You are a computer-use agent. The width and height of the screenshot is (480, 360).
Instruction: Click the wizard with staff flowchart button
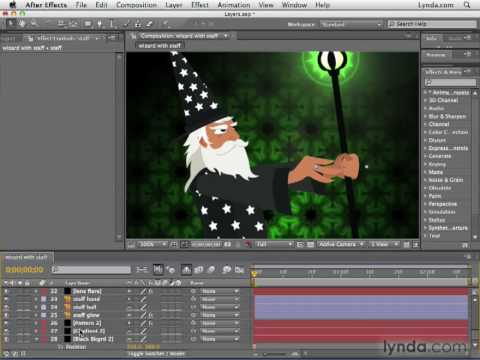point(159,45)
